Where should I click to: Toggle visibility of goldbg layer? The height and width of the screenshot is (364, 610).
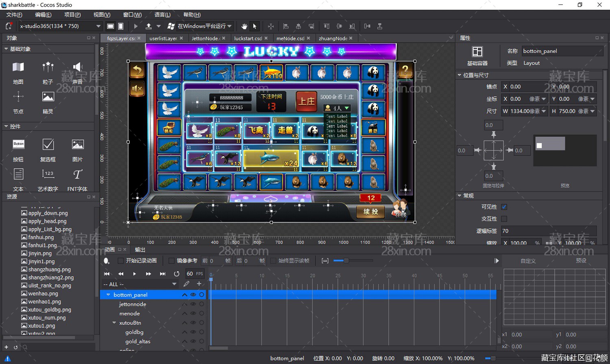click(193, 332)
